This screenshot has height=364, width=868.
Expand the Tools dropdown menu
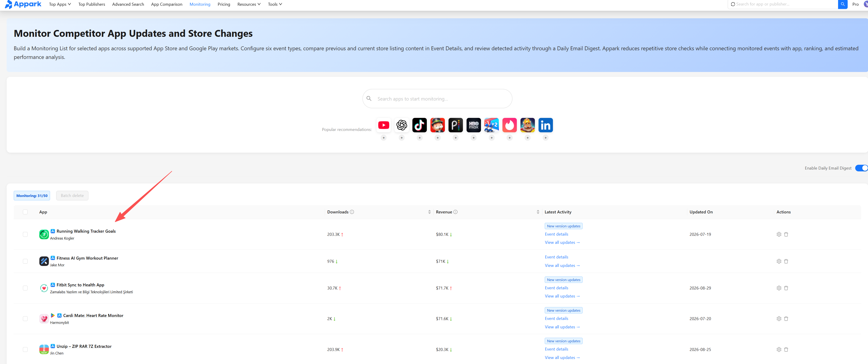click(x=275, y=4)
